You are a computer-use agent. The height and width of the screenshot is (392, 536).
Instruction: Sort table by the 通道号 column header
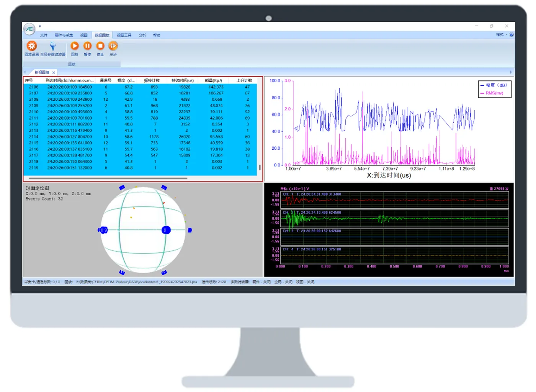pos(105,80)
